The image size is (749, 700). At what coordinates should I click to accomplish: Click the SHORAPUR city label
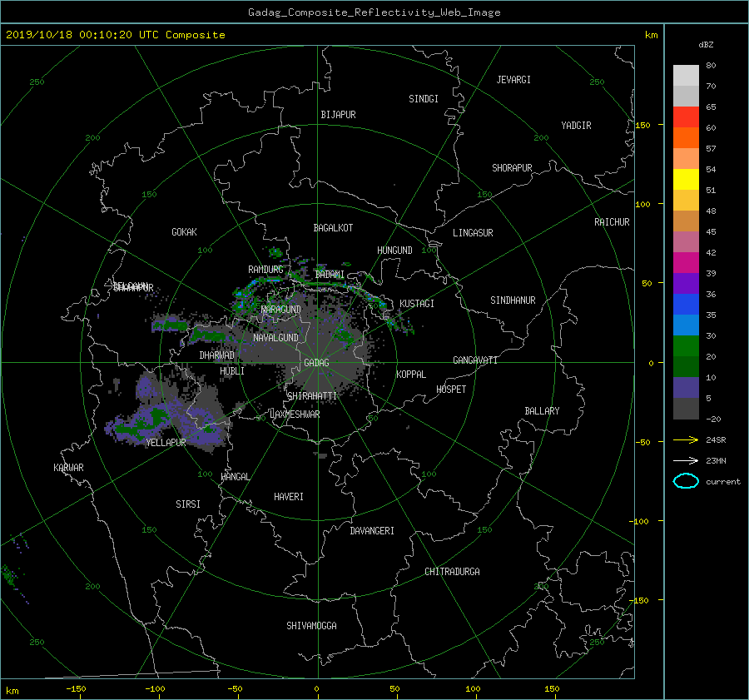(x=512, y=168)
